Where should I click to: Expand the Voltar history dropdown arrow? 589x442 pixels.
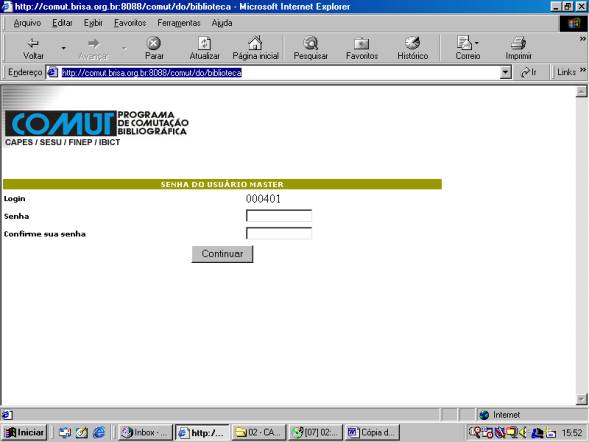(63, 48)
